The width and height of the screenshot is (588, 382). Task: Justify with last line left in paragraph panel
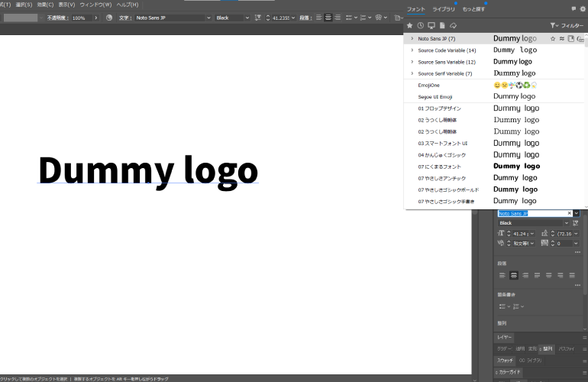(x=537, y=276)
